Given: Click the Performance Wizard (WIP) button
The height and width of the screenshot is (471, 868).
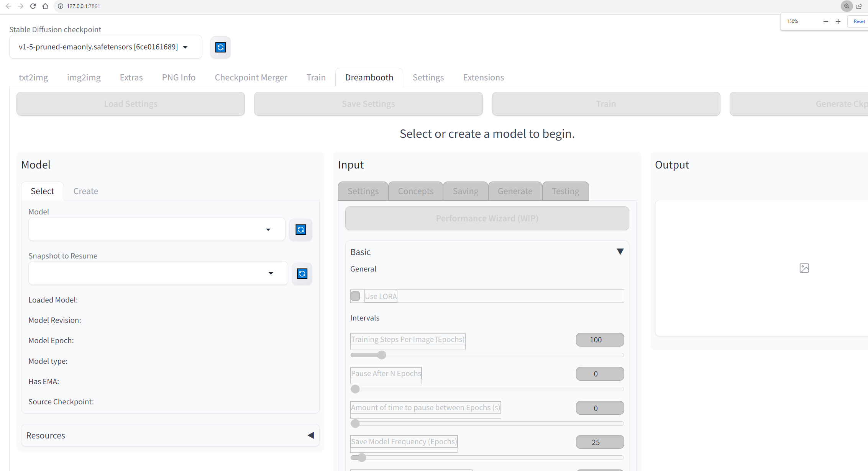Looking at the screenshot, I should (487, 218).
